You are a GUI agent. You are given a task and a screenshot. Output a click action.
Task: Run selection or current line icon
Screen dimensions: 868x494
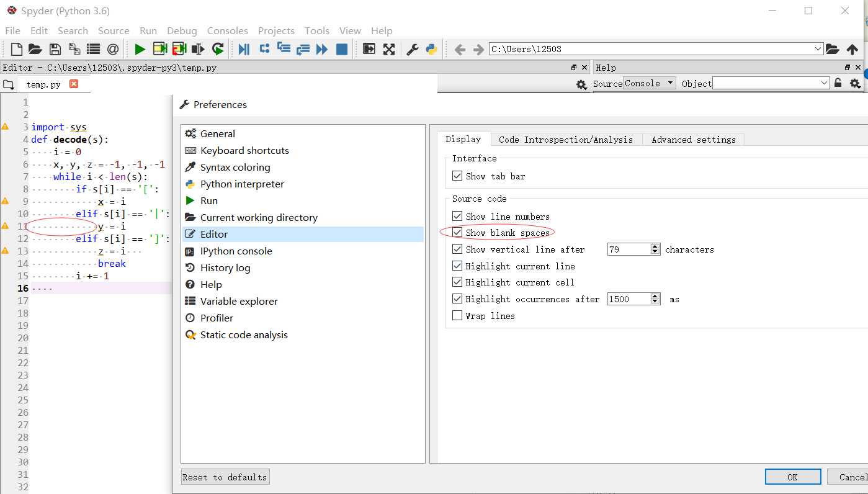(198, 49)
